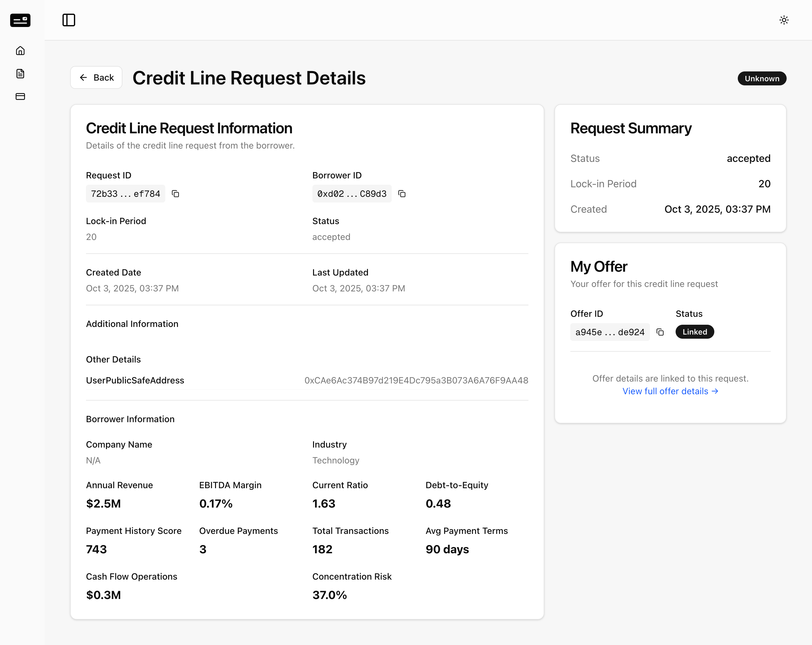The width and height of the screenshot is (812, 645).
Task: Go back with the Back button
Action: (x=96, y=78)
